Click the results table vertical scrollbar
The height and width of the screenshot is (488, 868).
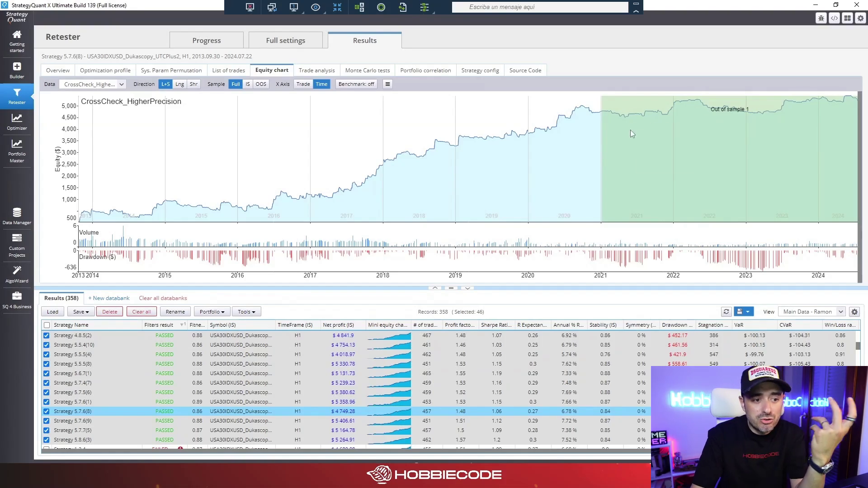pyautogui.click(x=858, y=346)
